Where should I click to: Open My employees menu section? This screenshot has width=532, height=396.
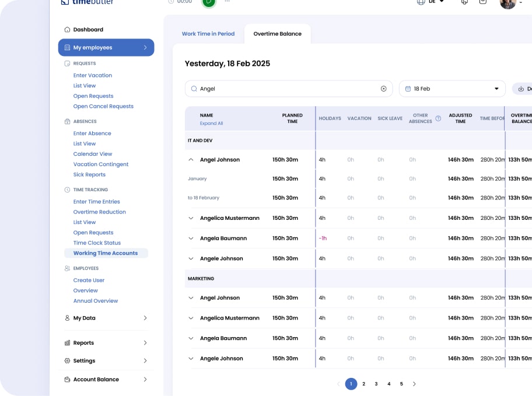[106, 48]
